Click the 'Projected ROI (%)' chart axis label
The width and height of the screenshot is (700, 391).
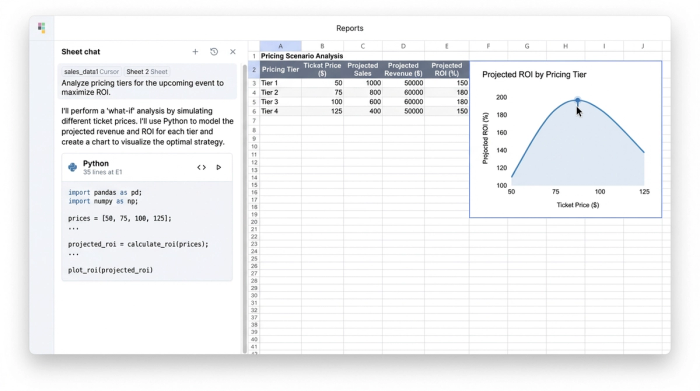486,138
